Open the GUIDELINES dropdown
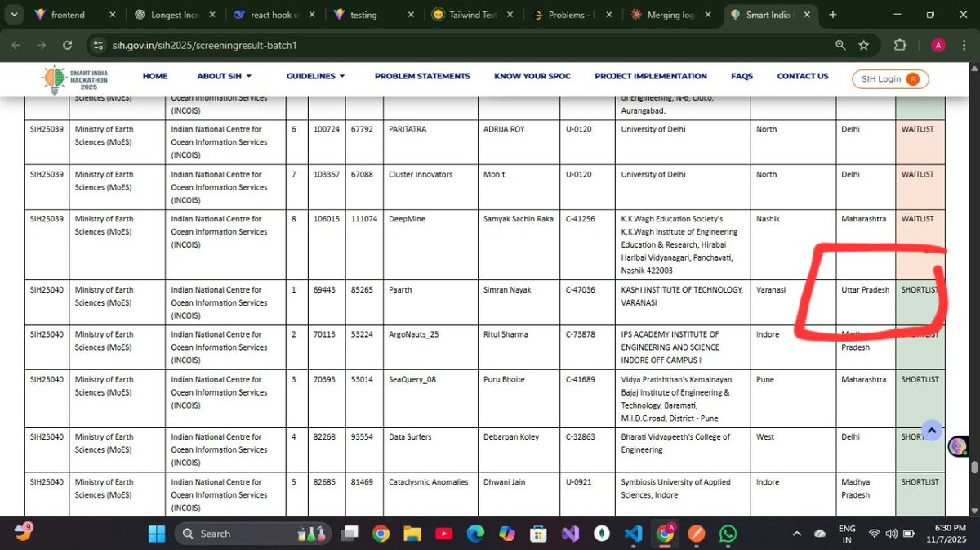Image resolution: width=980 pixels, height=550 pixels. tap(315, 76)
